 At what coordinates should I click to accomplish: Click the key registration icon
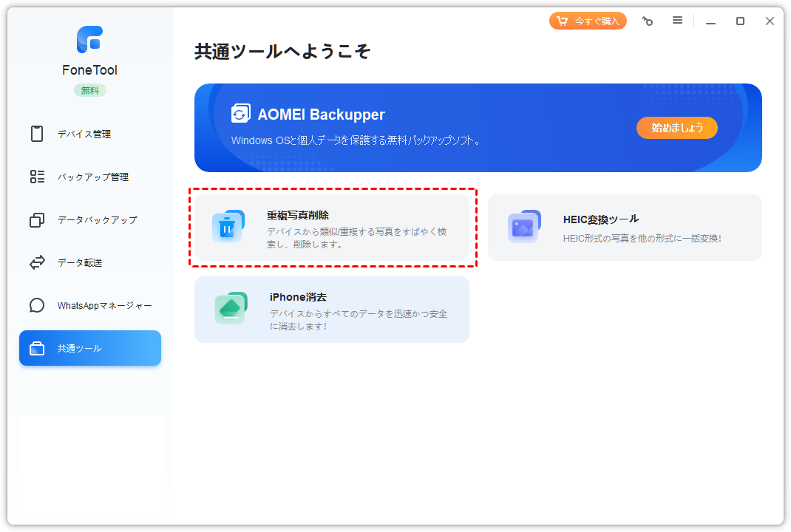(648, 21)
